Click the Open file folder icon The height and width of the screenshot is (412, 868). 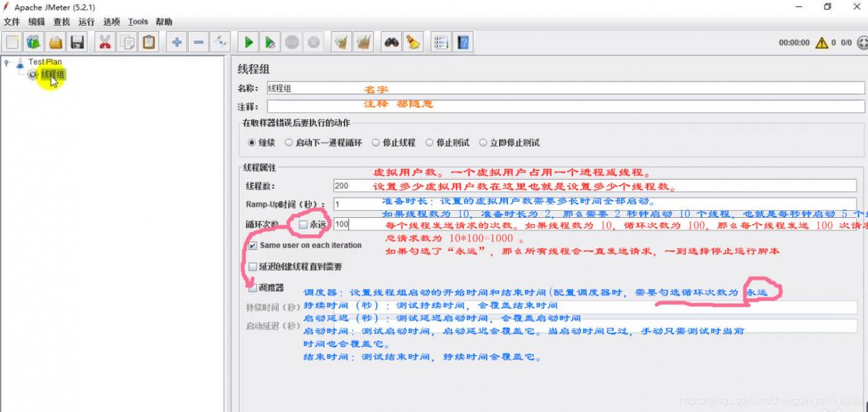(x=56, y=42)
